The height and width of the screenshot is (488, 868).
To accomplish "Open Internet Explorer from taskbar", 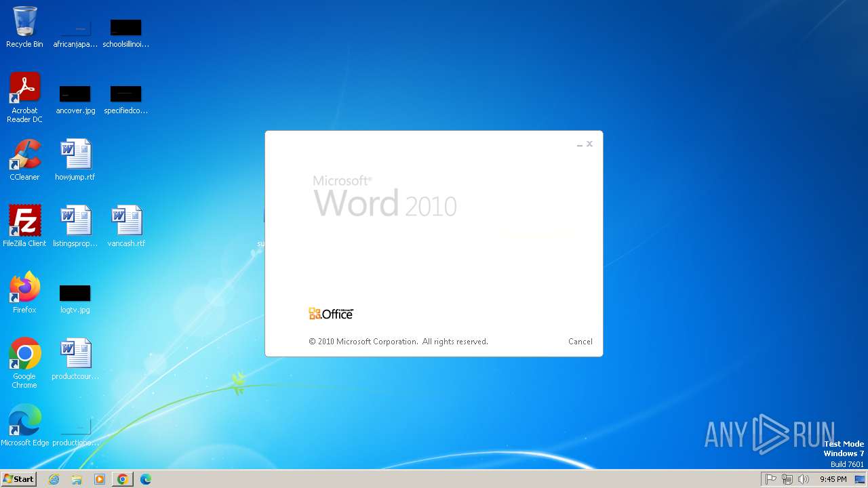I will pyautogui.click(x=54, y=479).
